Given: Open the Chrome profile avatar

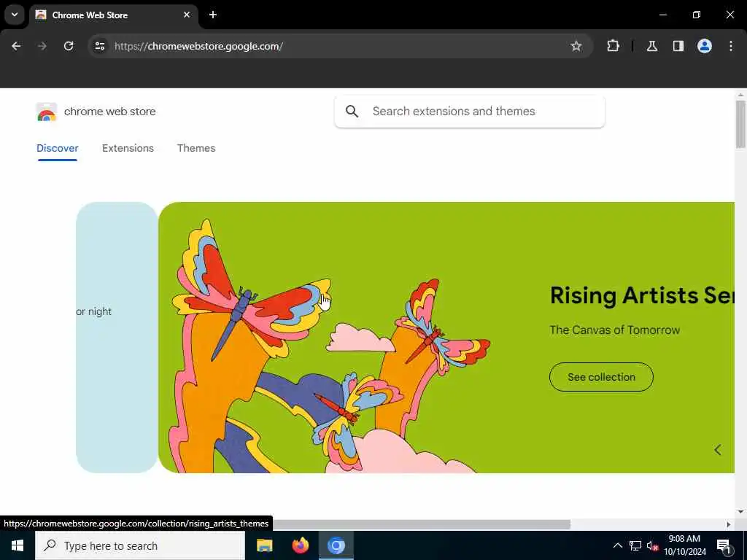Looking at the screenshot, I should (705, 46).
